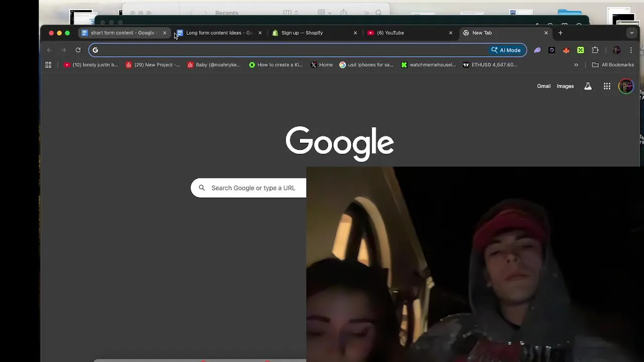Reload the page

click(78, 50)
